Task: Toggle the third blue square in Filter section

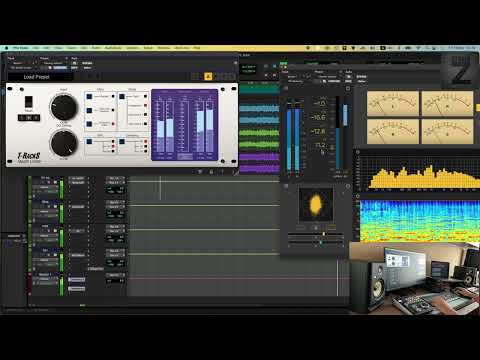Action: [89, 124]
